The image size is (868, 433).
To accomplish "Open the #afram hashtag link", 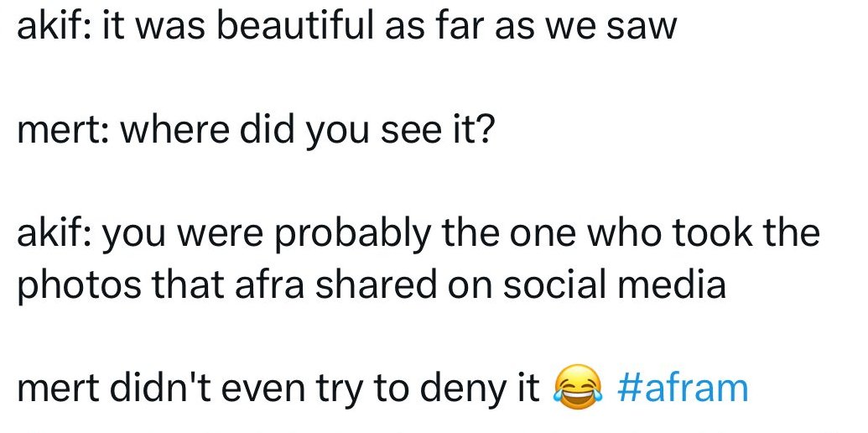I will pyautogui.click(x=681, y=389).
